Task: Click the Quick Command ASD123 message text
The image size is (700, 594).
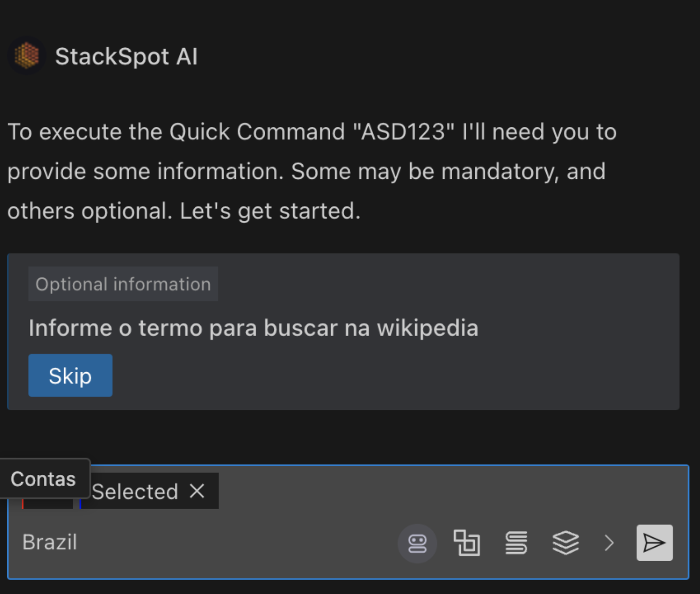Action: click(x=311, y=171)
